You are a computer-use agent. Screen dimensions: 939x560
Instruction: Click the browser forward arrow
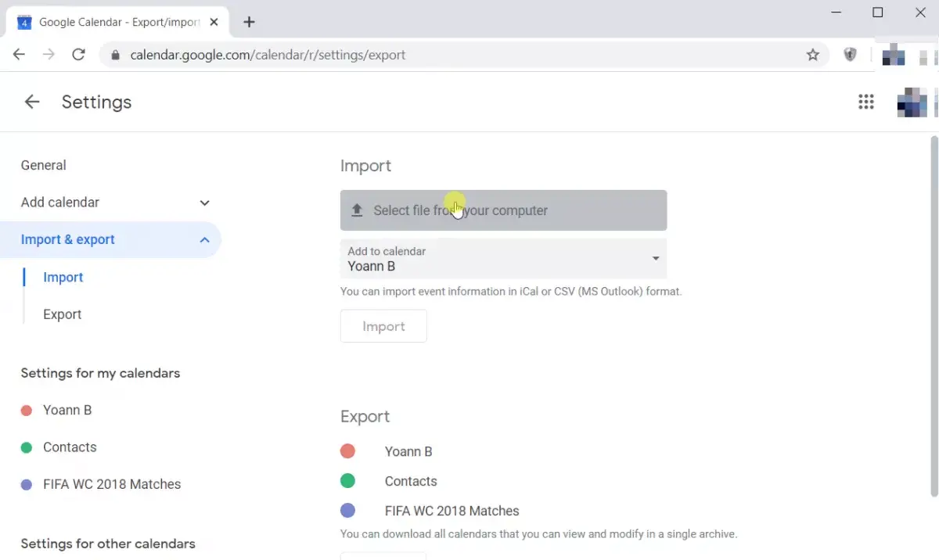tap(49, 55)
